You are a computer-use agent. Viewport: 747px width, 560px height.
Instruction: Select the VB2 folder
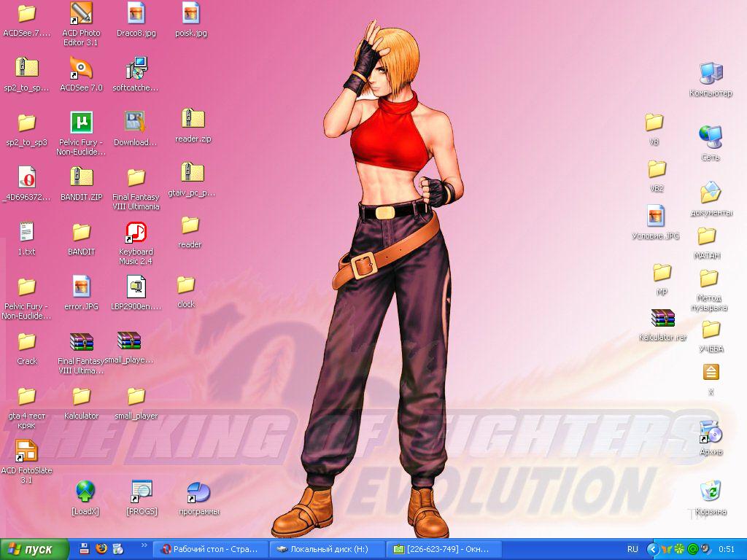[657, 169]
